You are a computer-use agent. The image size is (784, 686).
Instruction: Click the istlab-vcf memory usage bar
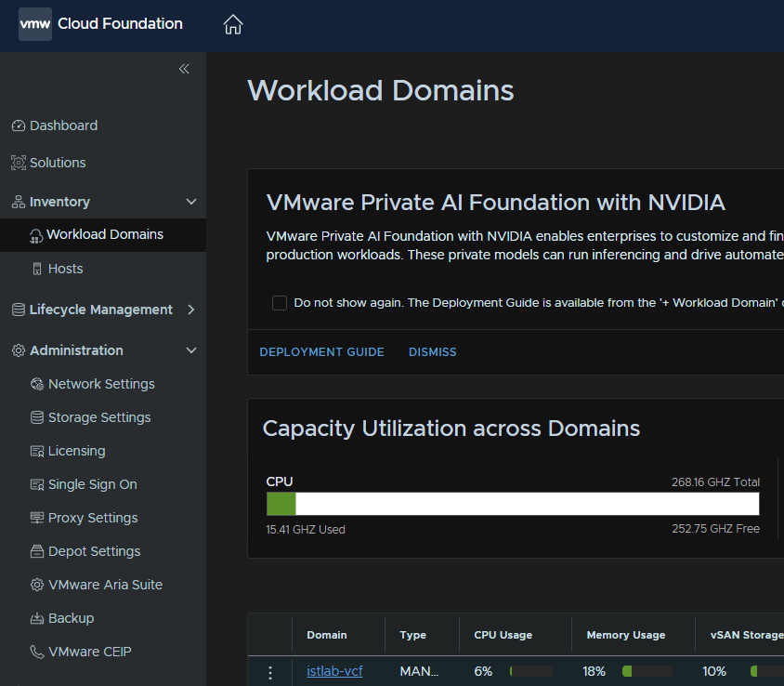pos(647,671)
